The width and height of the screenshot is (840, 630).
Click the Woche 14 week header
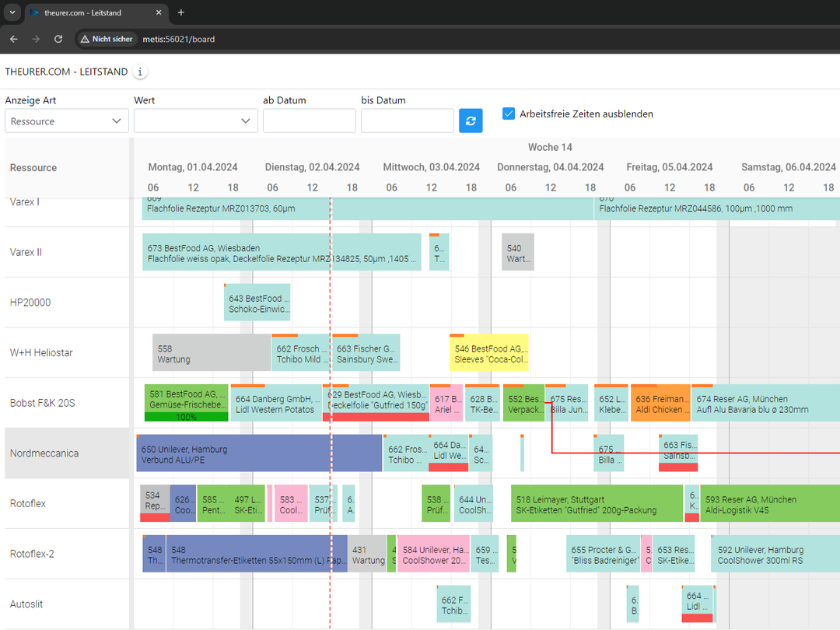550,147
